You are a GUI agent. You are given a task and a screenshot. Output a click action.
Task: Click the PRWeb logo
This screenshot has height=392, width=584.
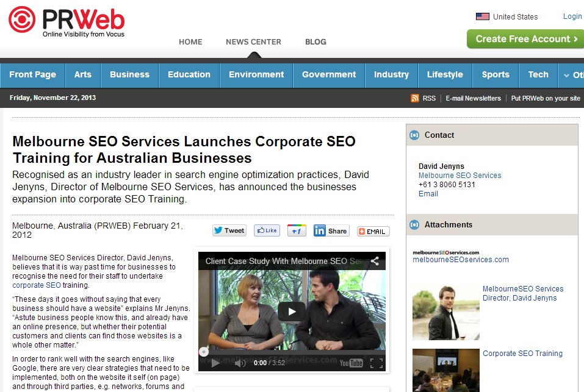[67, 22]
